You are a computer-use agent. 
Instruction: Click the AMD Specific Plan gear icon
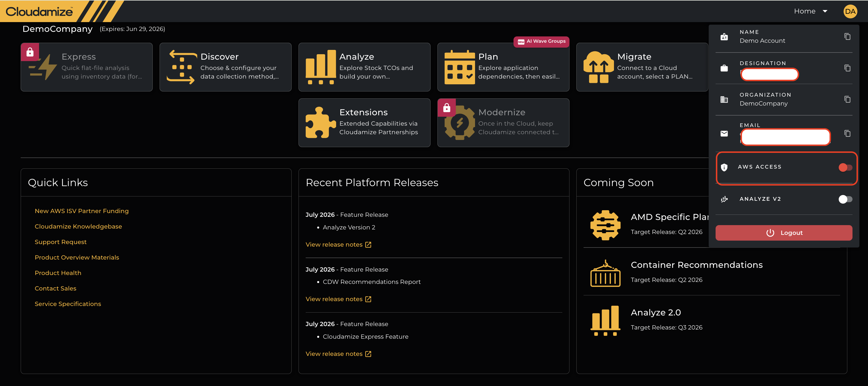[x=605, y=225]
